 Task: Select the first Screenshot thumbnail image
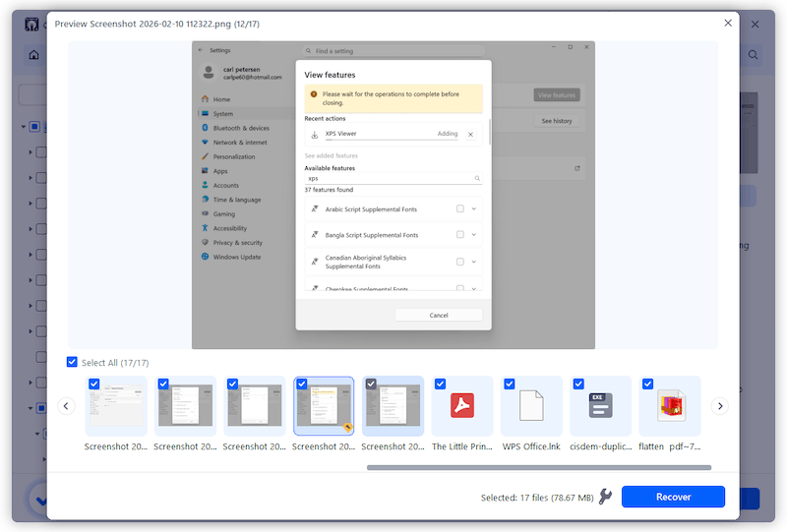(116, 406)
